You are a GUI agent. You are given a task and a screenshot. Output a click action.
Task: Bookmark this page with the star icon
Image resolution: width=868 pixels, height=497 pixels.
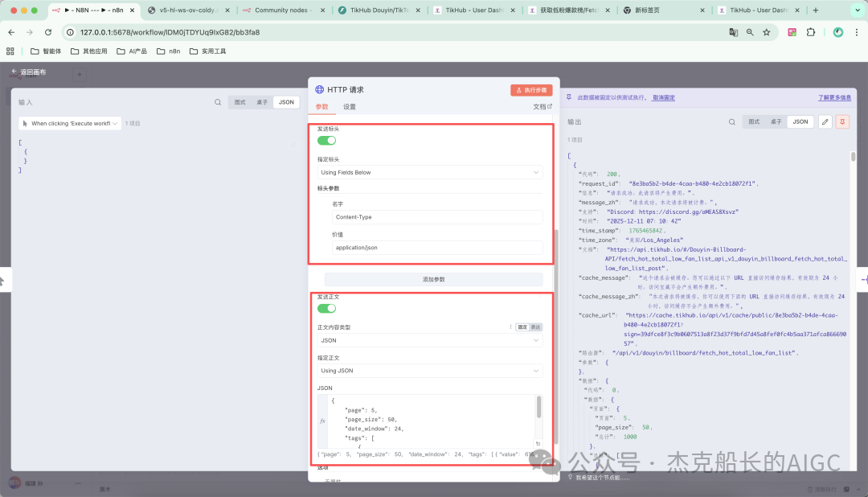[766, 32]
